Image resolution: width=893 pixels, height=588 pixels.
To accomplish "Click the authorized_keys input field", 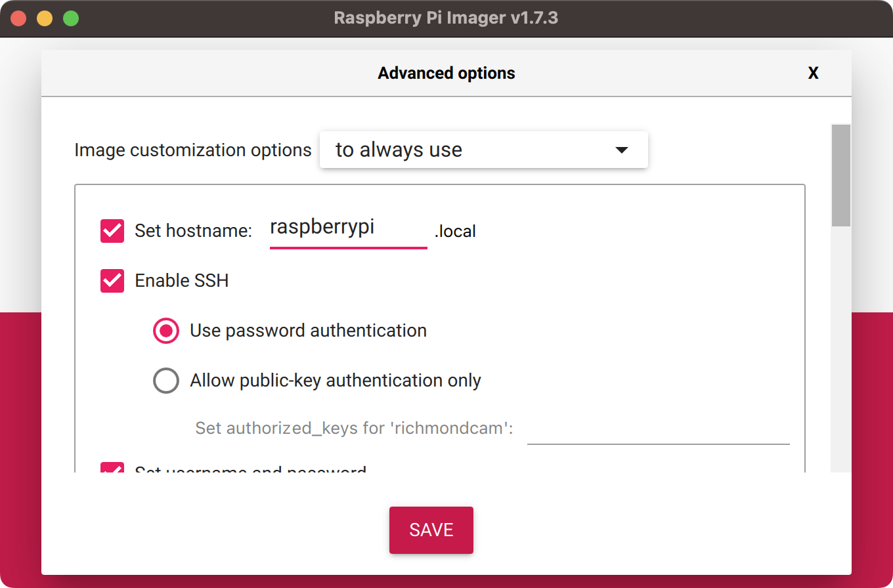I will (658, 430).
